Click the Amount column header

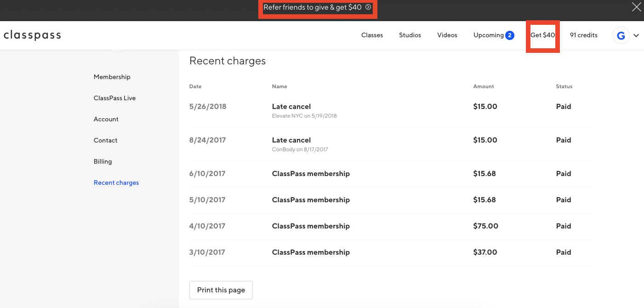tap(484, 86)
